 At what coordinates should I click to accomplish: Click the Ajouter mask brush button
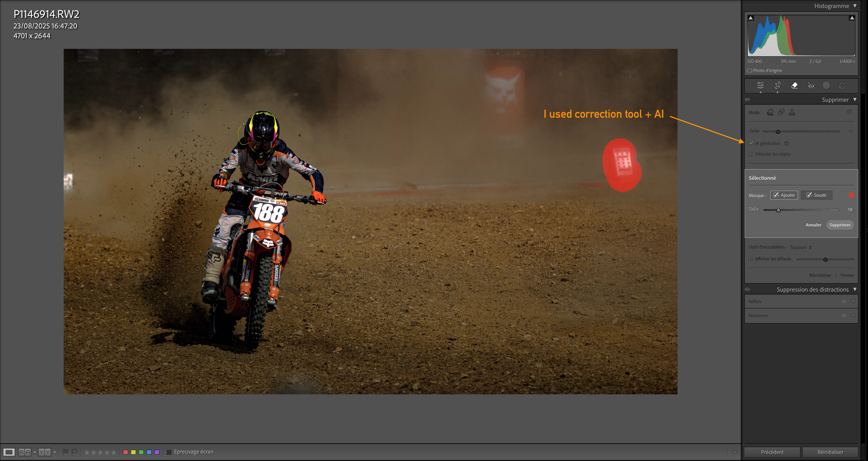click(x=784, y=195)
